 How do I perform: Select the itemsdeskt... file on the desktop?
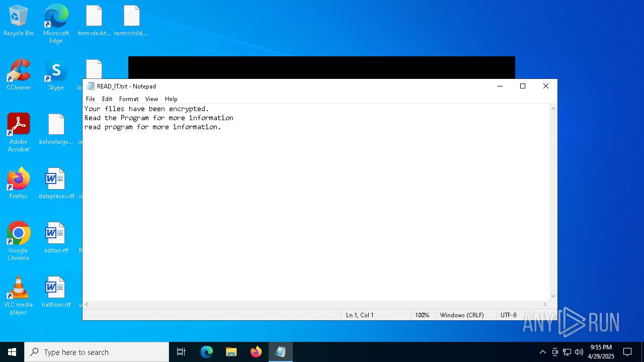pyautogui.click(x=94, y=21)
